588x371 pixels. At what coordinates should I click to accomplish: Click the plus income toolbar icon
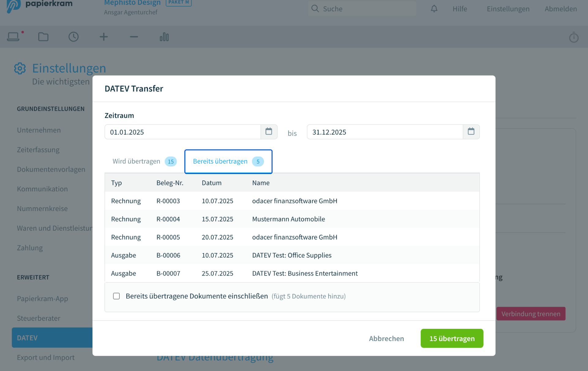(x=104, y=37)
